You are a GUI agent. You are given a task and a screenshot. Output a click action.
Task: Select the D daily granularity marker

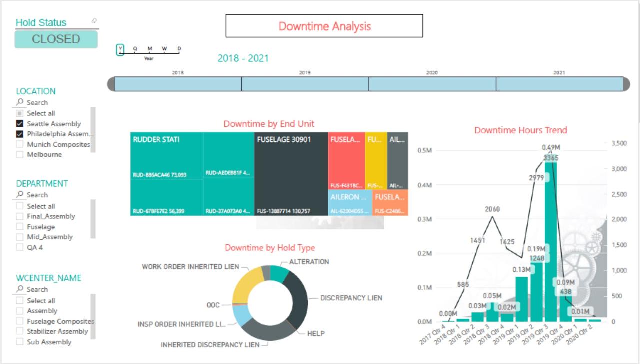[x=178, y=48]
